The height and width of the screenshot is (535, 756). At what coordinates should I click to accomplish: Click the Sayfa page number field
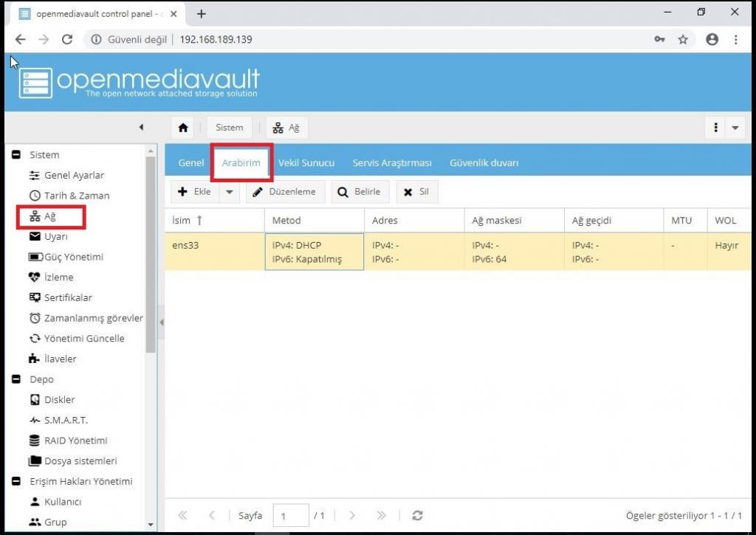tap(291, 516)
